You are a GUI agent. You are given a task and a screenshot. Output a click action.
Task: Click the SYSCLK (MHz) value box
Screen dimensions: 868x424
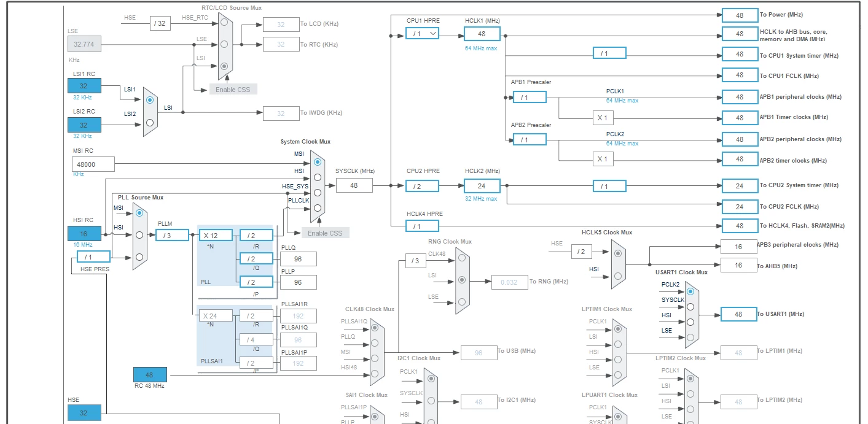(x=354, y=185)
